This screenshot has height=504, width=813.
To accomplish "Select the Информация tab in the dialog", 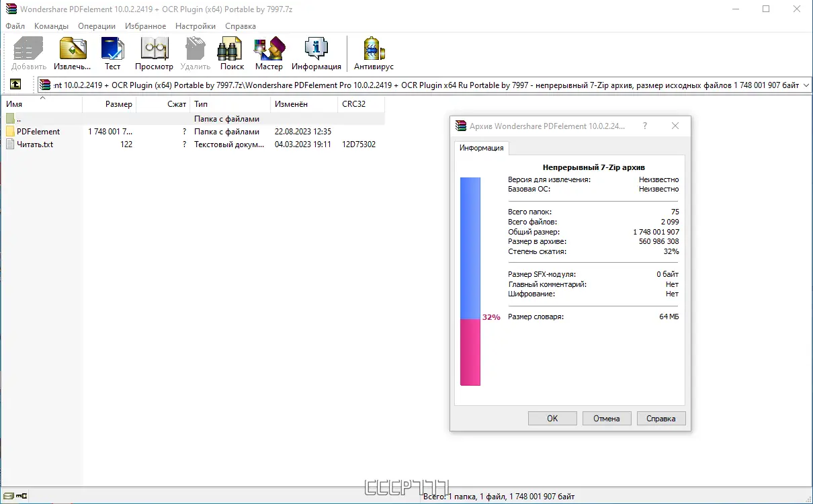I will click(481, 148).
